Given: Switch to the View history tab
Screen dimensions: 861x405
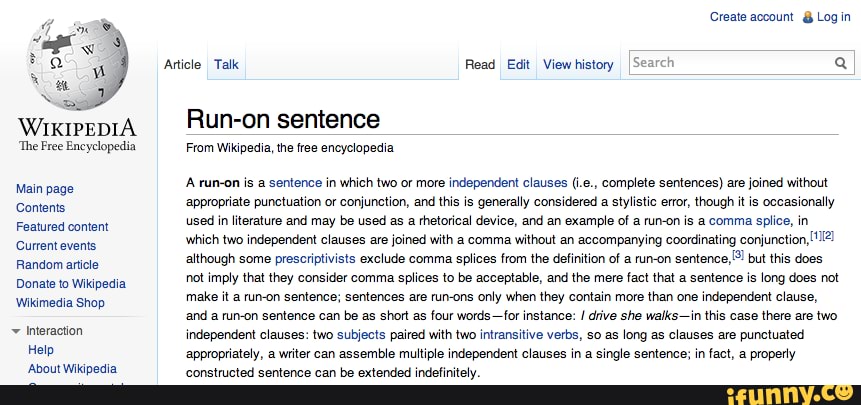Looking at the screenshot, I should point(577,65).
